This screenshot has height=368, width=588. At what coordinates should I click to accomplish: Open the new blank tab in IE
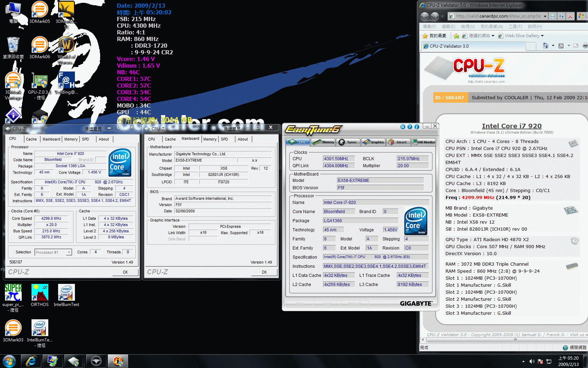point(531,46)
